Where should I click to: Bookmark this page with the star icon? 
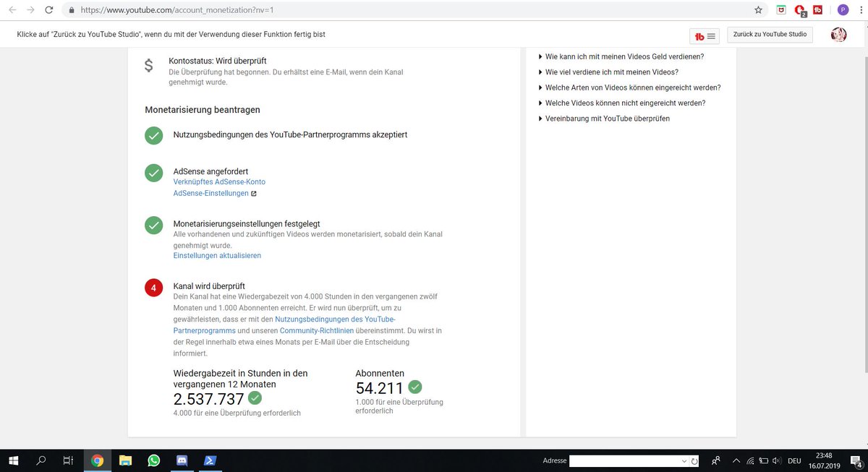pyautogui.click(x=758, y=10)
